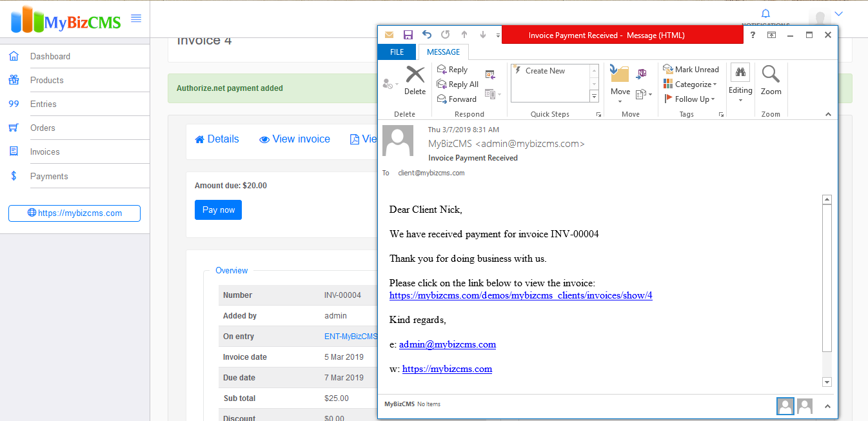Open the Editing binoculars dropdown
This screenshot has height=421, width=868.
pyautogui.click(x=740, y=83)
